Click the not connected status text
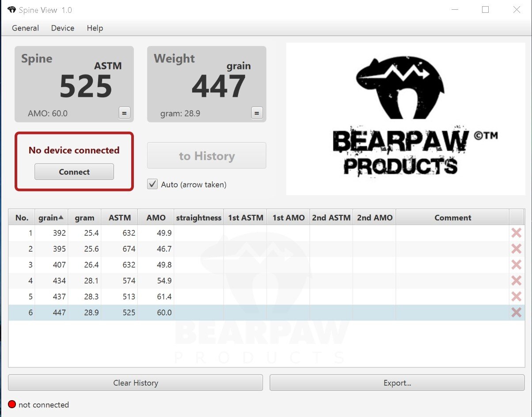This screenshot has width=532, height=417. point(44,405)
